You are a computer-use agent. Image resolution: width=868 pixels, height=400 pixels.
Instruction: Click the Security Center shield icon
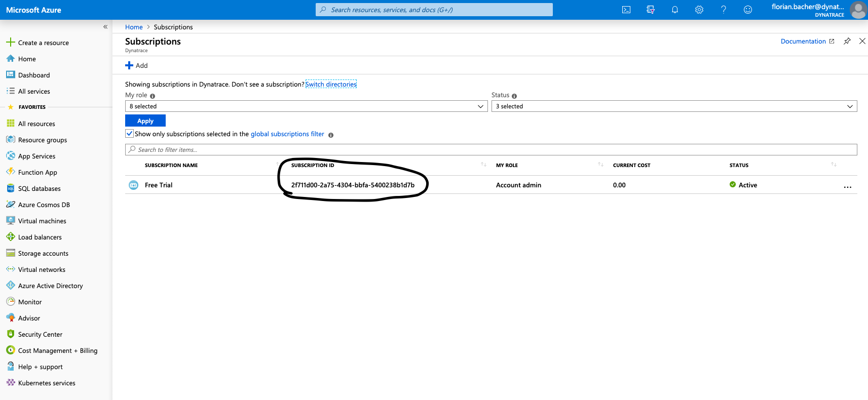click(x=11, y=334)
